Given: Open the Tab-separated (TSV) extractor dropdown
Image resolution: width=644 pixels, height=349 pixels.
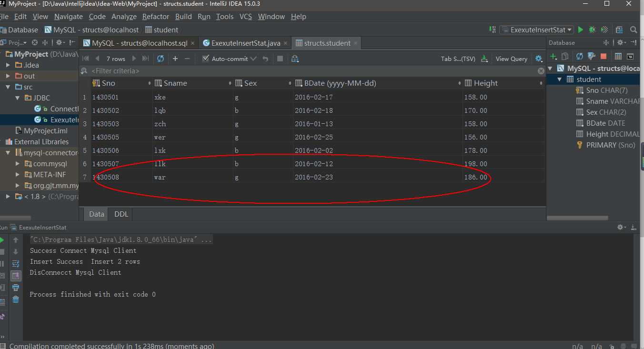Looking at the screenshot, I should 458,59.
